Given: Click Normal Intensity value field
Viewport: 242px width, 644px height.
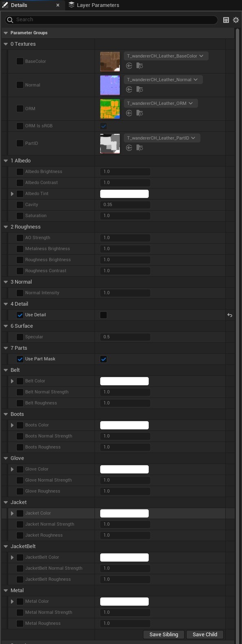Looking at the screenshot, I should coord(125,293).
